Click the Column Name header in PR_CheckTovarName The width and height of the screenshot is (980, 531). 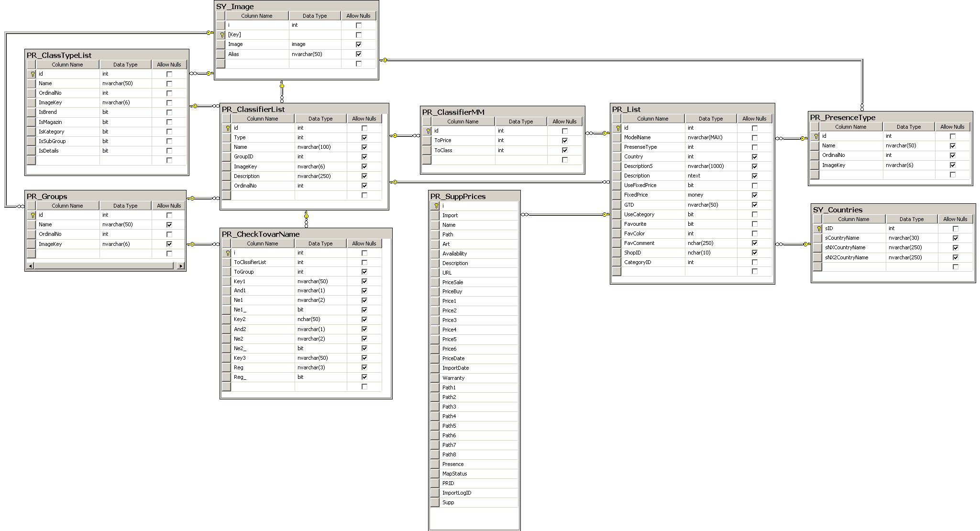coord(262,243)
